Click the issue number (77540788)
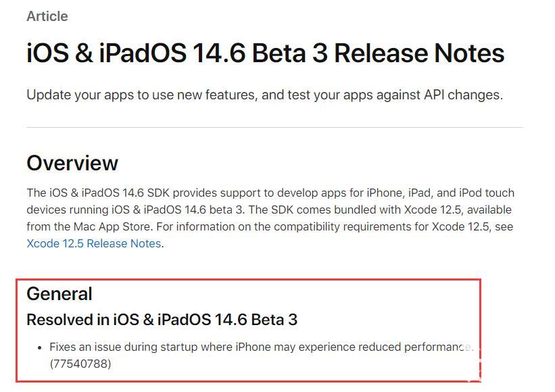 pos(80,364)
